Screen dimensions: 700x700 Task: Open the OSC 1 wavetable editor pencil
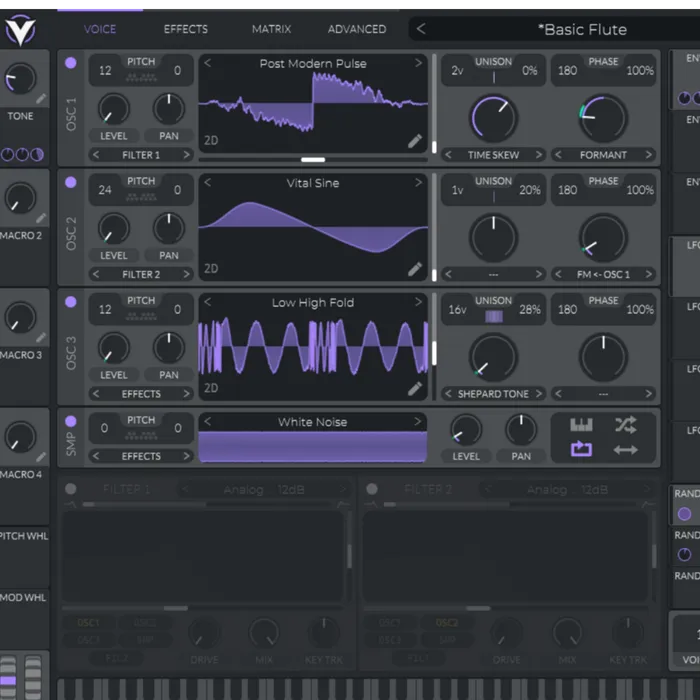[415, 141]
